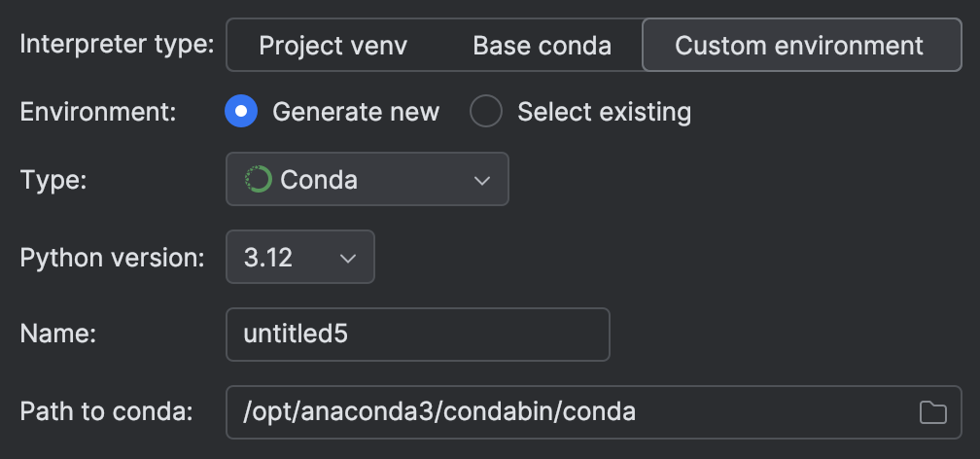Switch to the Base conda tab
The width and height of the screenshot is (980, 459).
point(542,46)
